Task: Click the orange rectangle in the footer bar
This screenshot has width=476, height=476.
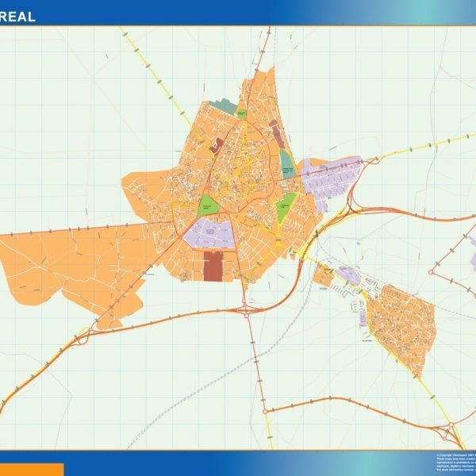Action: [x=32, y=470]
